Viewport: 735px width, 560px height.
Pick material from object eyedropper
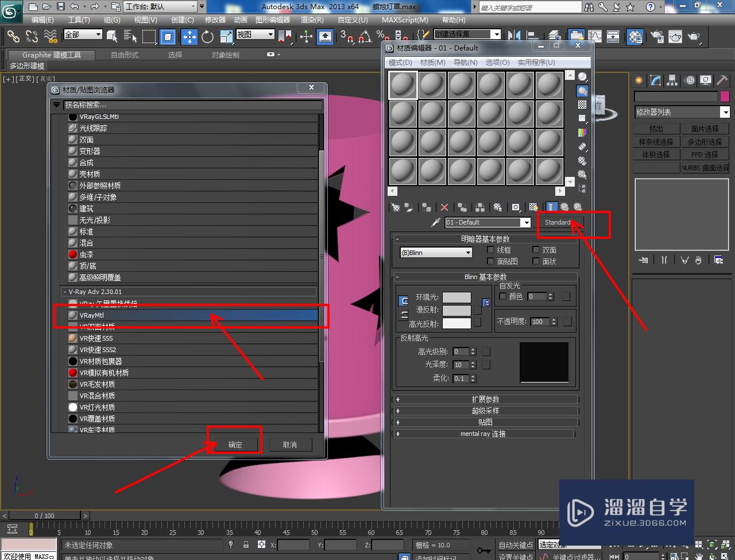436,222
